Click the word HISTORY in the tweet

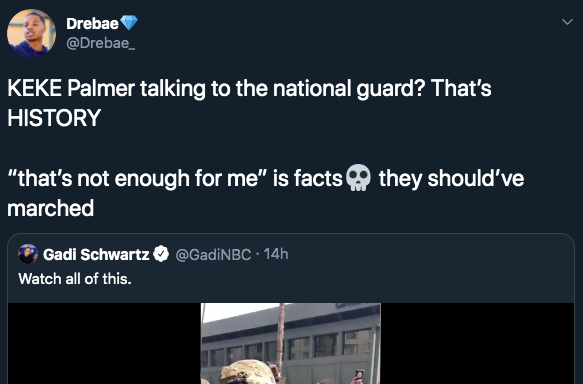(x=54, y=118)
